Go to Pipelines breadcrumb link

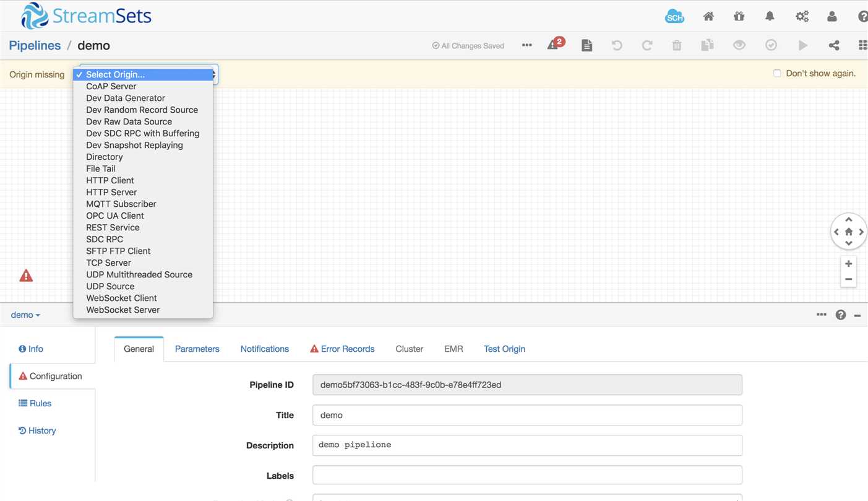click(35, 45)
